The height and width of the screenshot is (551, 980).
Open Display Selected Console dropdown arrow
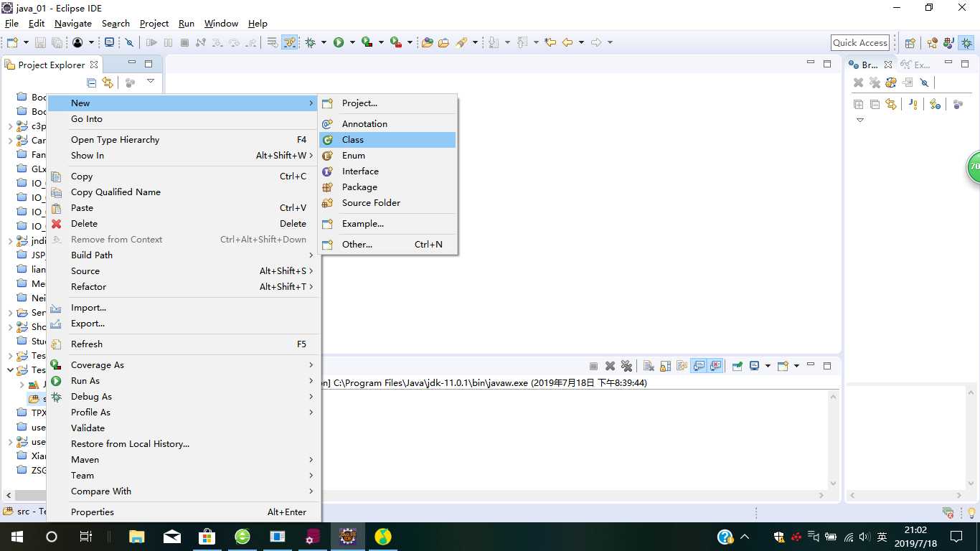point(768,366)
